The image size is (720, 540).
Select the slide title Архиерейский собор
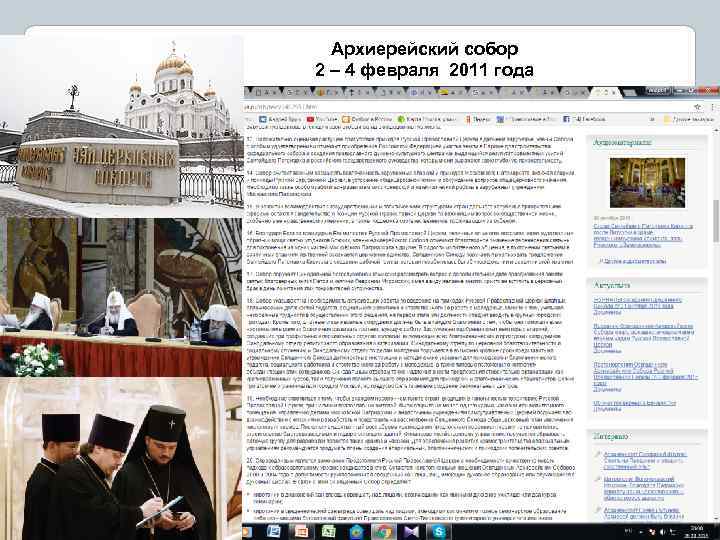tap(424, 49)
